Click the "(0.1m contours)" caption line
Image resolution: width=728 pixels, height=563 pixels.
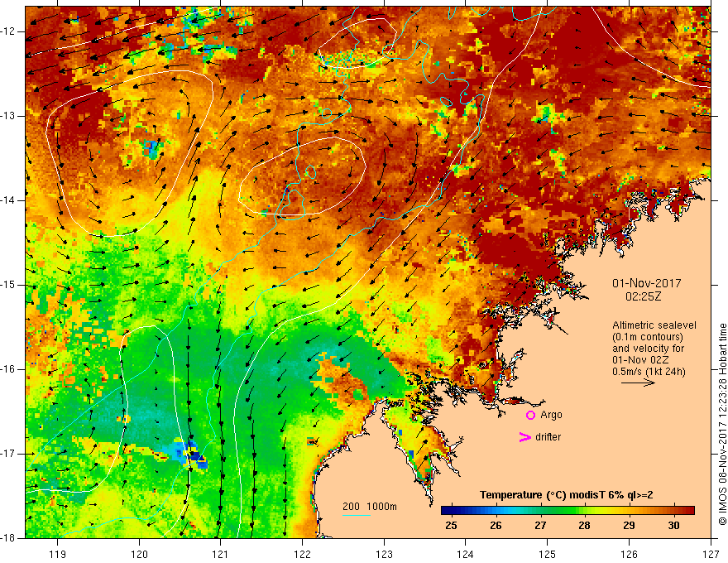[x=648, y=337]
